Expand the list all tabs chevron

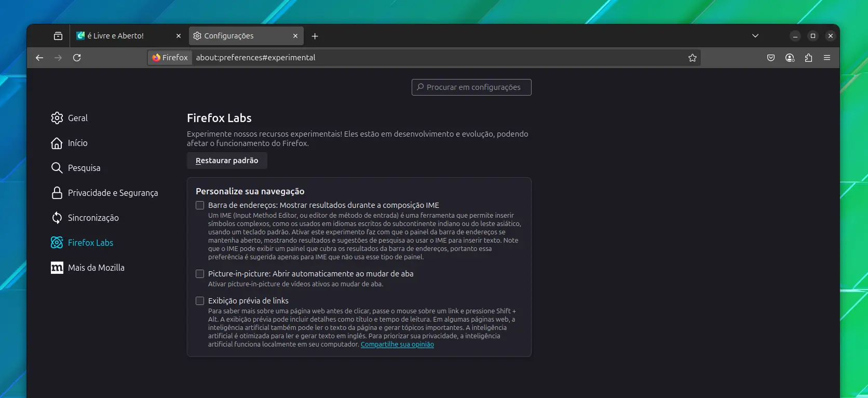pos(755,36)
